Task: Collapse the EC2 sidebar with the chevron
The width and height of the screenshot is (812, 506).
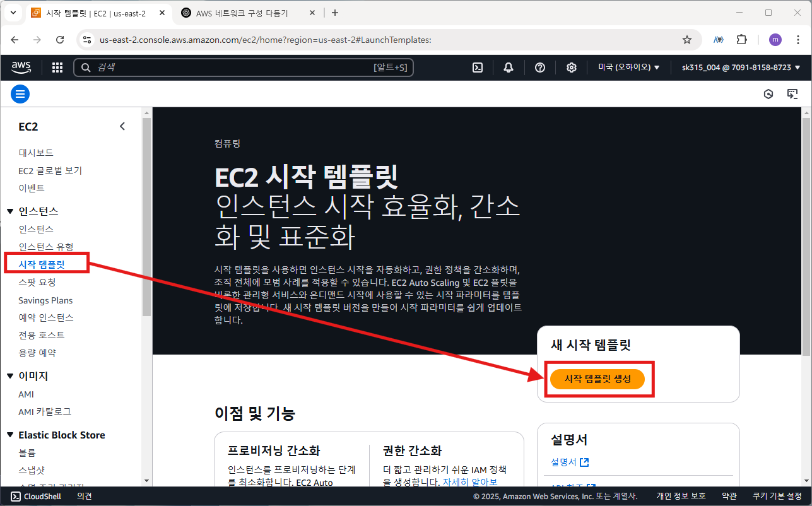Action: point(122,126)
